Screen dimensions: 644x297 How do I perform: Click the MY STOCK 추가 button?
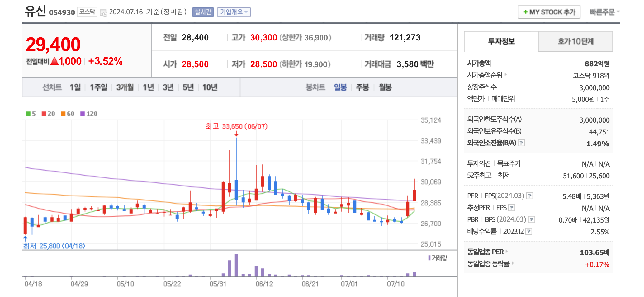(549, 12)
